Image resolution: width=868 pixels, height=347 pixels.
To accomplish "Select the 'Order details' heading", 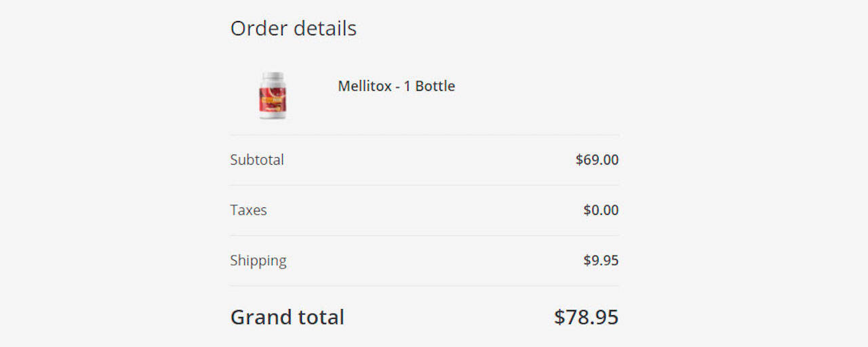I will [293, 28].
